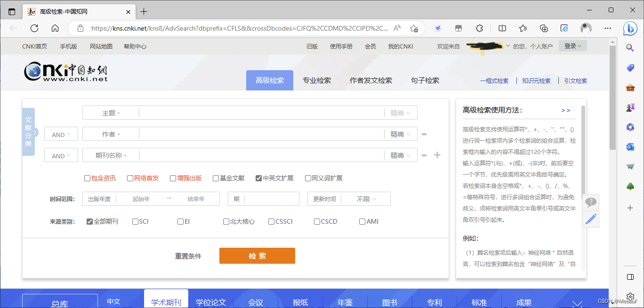
Task: Open the 知识元检索 link
Action: pyautogui.click(x=536, y=81)
